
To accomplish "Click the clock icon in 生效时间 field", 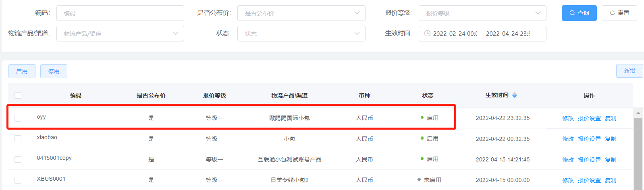I will click(427, 33).
